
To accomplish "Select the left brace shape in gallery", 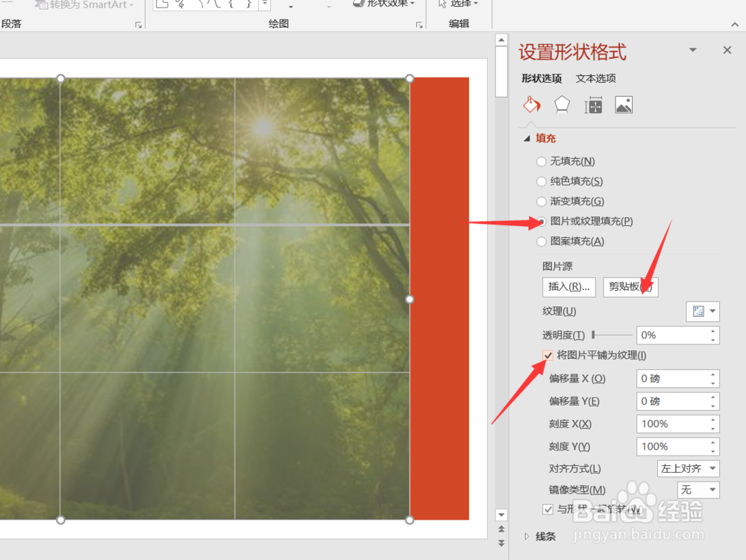I will pyautogui.click(x=231, y=4).
